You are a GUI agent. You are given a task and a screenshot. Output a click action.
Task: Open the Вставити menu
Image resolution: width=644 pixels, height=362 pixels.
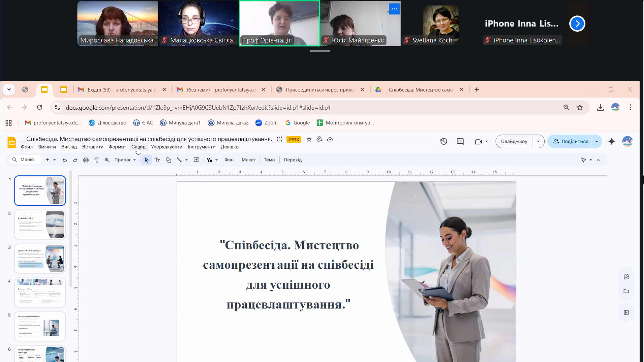pyautogui.click(x=93, y=147)
